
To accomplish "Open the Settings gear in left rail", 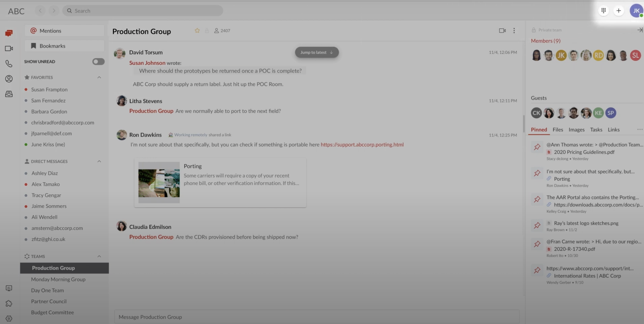I will pos(9,319).
